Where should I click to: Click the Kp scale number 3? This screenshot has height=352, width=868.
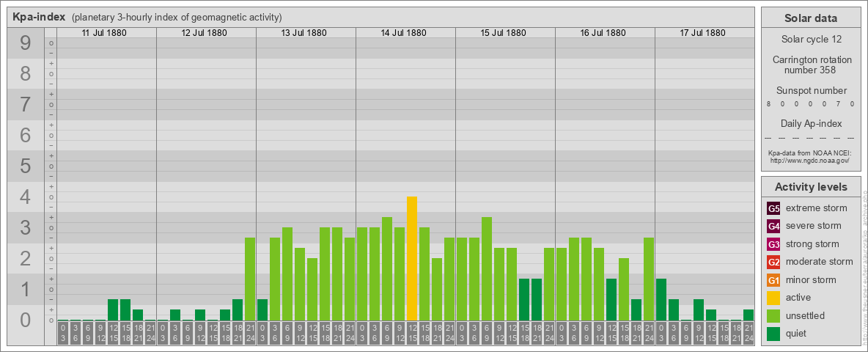25,227
